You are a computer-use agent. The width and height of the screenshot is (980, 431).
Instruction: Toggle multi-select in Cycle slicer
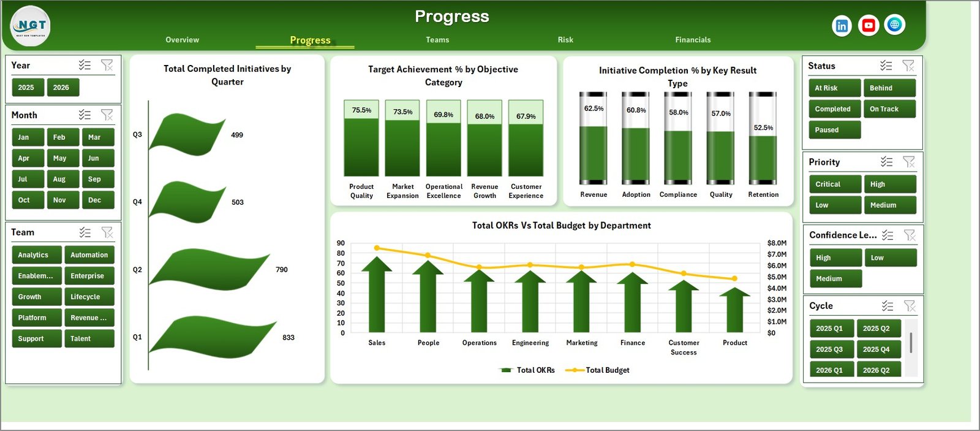[x=888, y=306]
